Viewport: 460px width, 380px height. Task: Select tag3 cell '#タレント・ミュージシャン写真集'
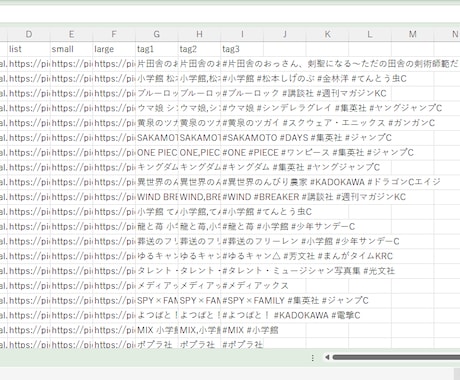point(242,271)
